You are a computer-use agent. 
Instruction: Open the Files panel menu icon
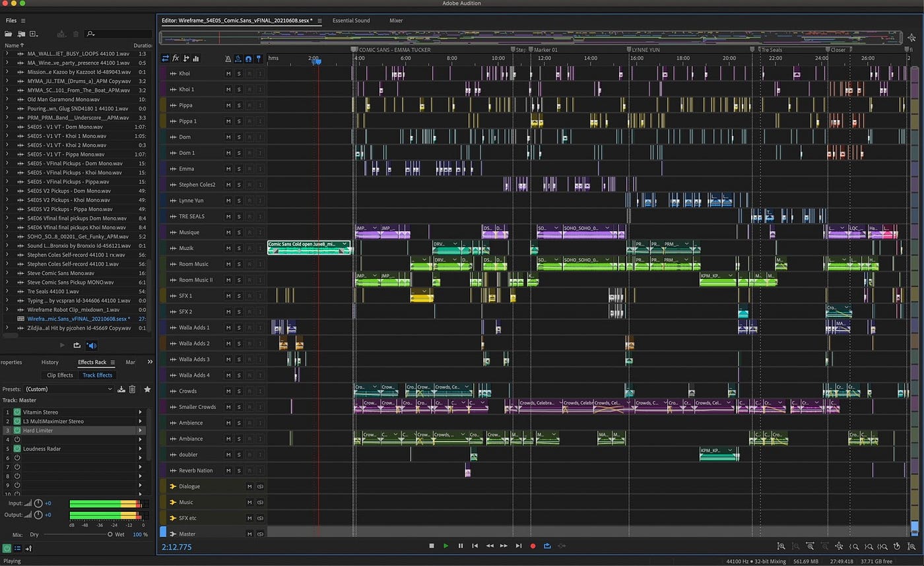[23, 21]
